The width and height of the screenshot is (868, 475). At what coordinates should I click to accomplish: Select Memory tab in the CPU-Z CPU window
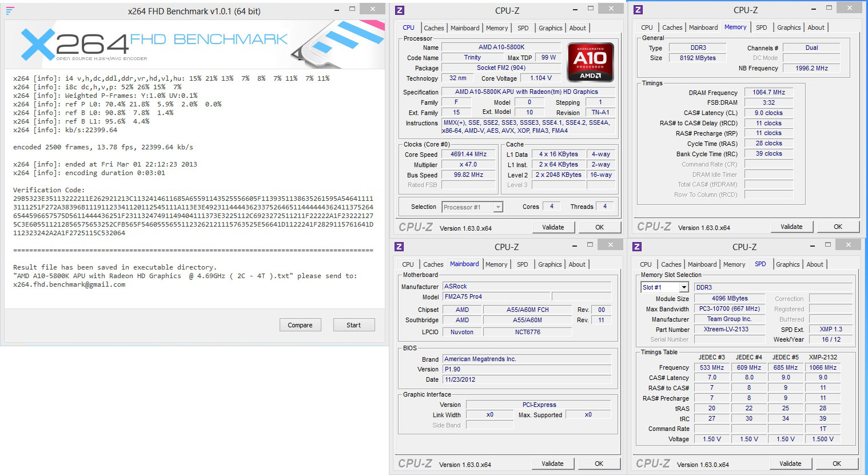[x=497, y=28]
